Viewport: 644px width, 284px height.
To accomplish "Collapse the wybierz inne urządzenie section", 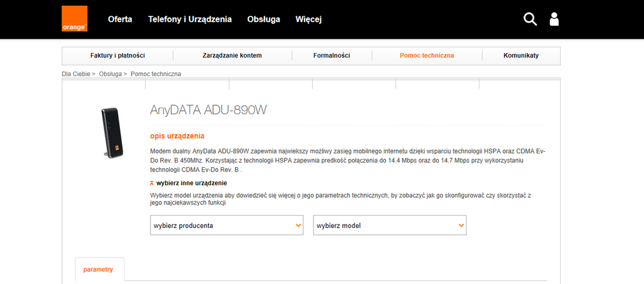I will click(187, 183).
